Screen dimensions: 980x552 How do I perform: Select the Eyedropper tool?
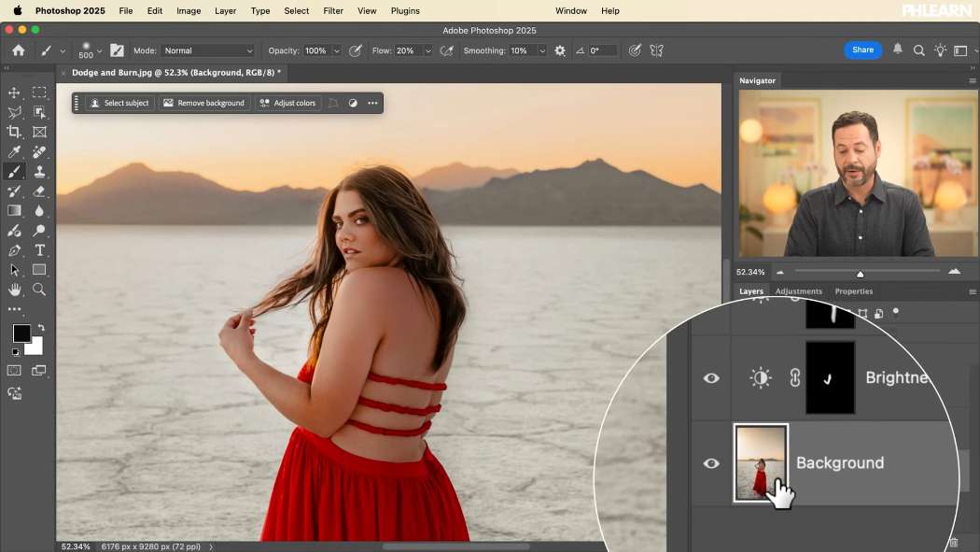click(x=14, y=152)
